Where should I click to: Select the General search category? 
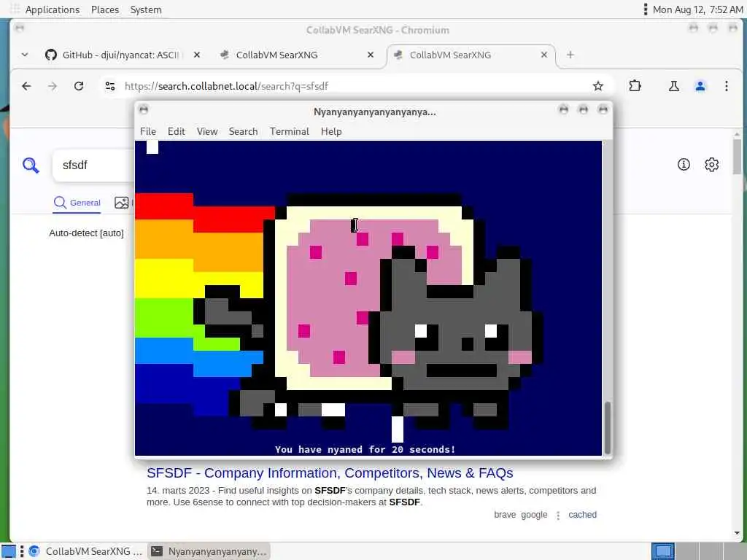coord(77,203)
